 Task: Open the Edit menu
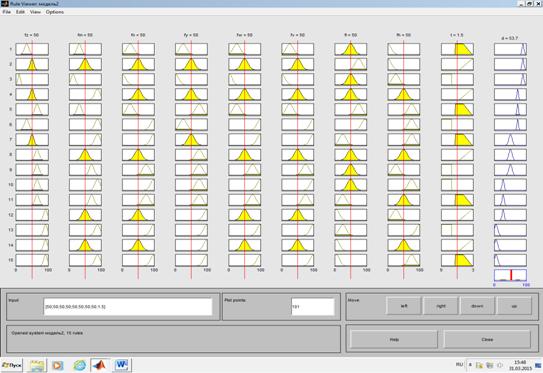[x=20, y=12]
